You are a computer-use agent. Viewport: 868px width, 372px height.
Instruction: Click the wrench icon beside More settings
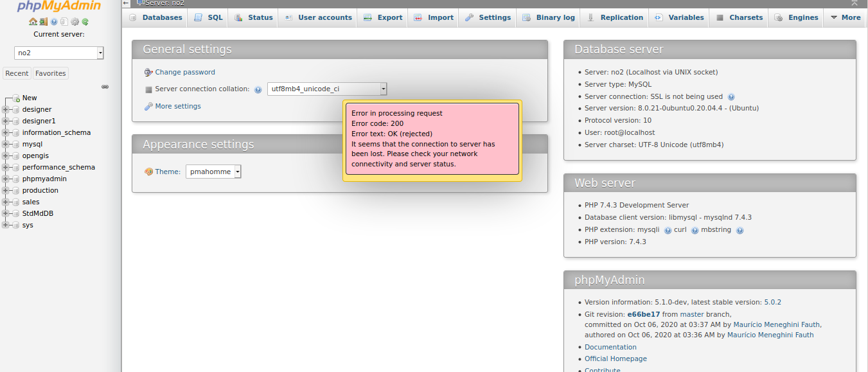click(148, 107)
